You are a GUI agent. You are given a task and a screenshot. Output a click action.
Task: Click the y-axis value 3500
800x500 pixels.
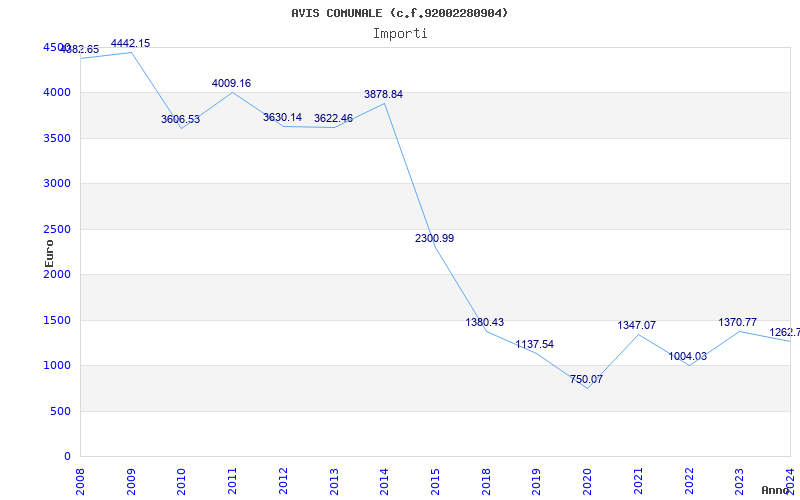[57, 138]
